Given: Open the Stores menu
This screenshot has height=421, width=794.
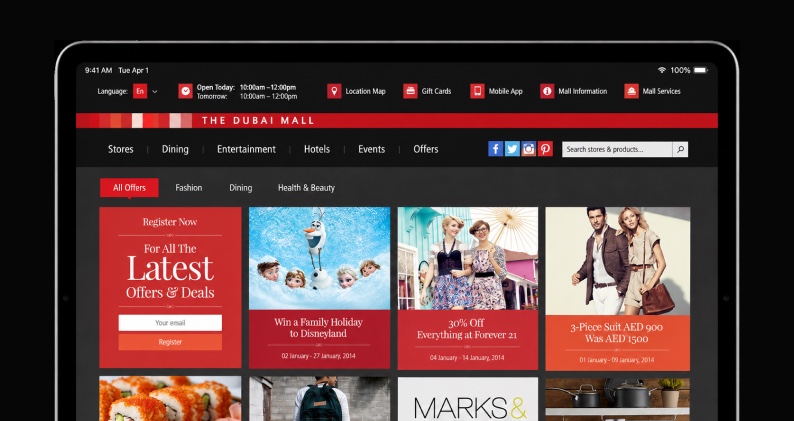Looking at the screenshot, I should pos(121,149).
